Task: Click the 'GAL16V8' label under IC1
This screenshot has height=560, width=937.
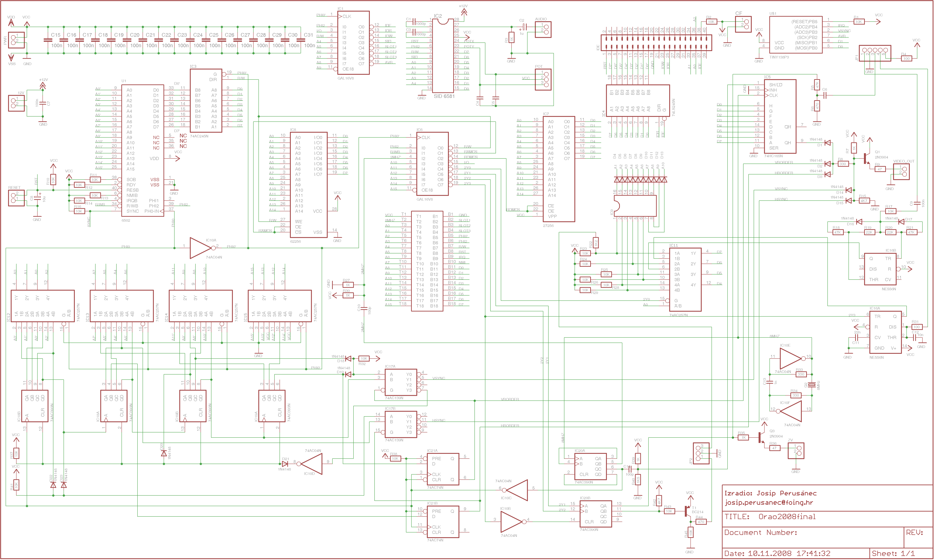Action: (345, 78)
